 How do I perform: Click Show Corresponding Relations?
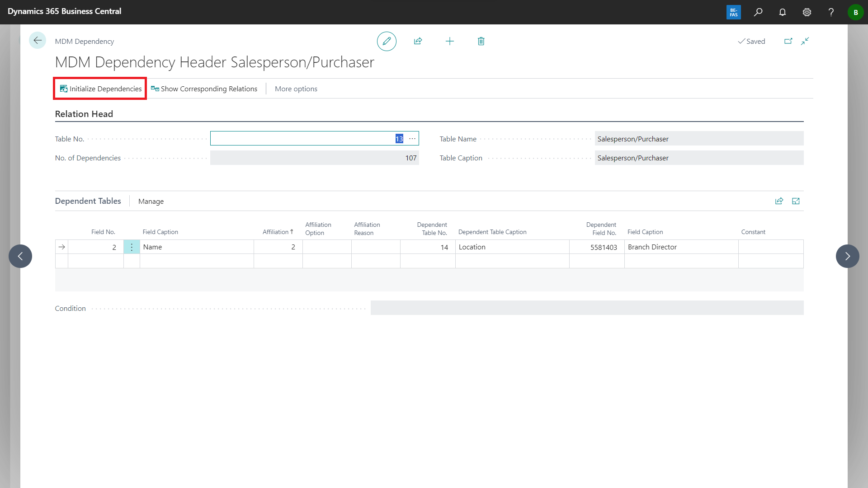204,89
